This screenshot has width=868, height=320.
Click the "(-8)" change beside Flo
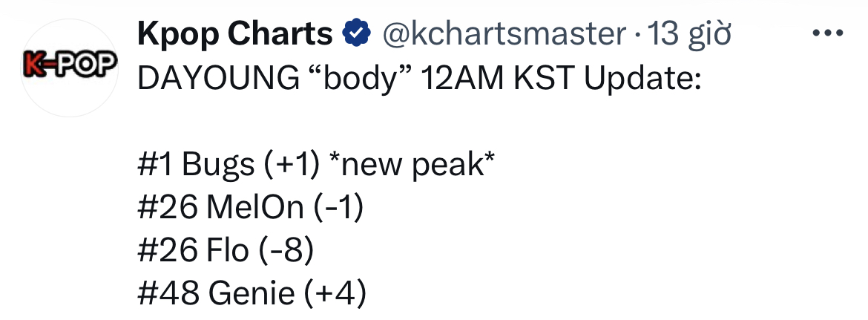(286, 251)
